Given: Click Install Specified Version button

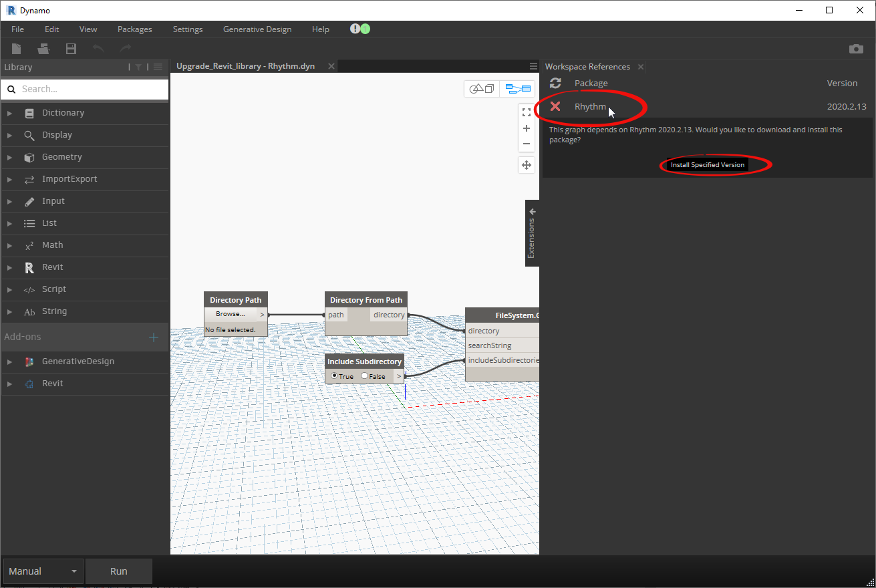Looking at the screenshot, I should (708, 164).
